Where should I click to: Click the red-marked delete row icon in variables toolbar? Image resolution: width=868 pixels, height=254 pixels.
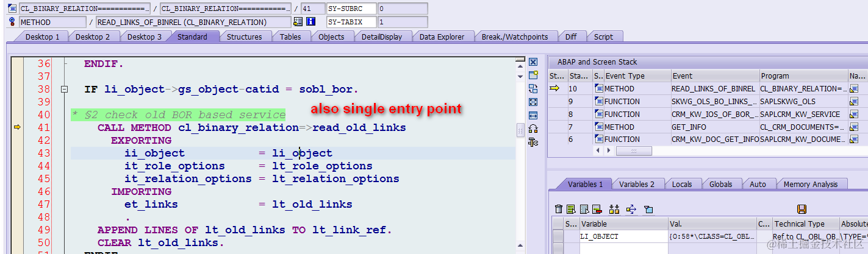tap(597, 209)
